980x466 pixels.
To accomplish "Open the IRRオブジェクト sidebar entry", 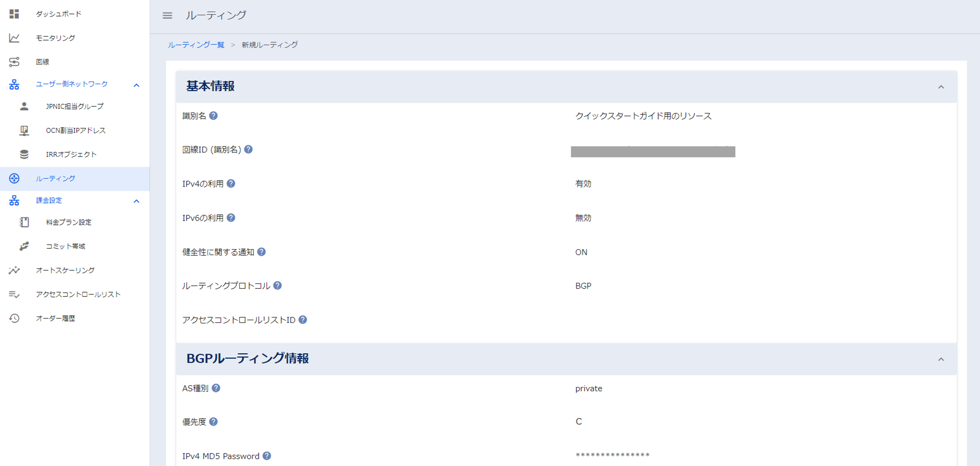I will [x=71, y=154].
